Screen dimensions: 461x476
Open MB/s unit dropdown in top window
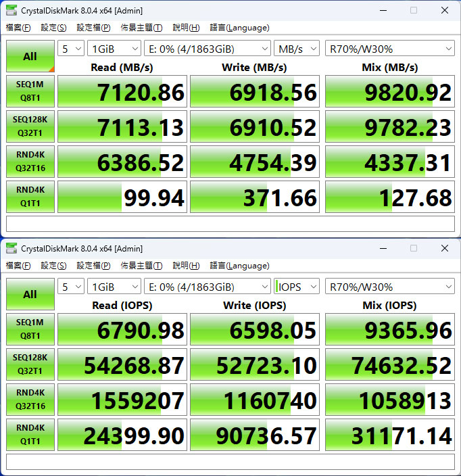297,49
